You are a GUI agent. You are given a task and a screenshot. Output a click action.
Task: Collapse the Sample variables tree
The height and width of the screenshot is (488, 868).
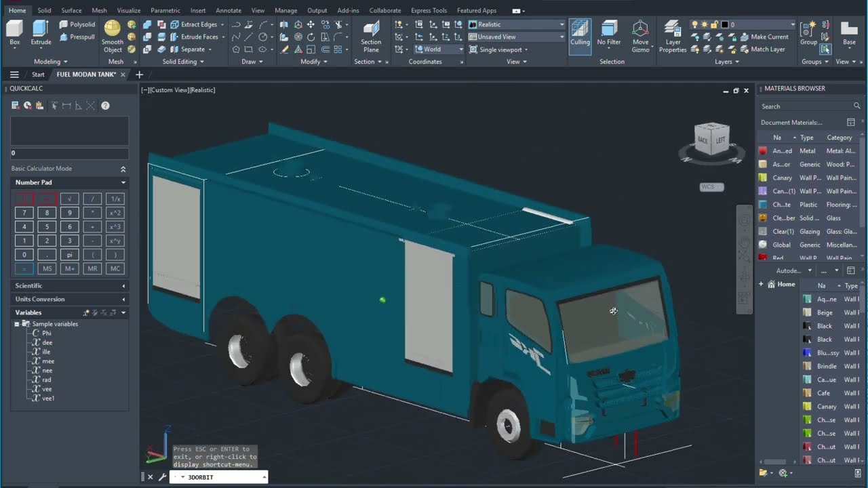pyautogui.click(x=17, y=324)
